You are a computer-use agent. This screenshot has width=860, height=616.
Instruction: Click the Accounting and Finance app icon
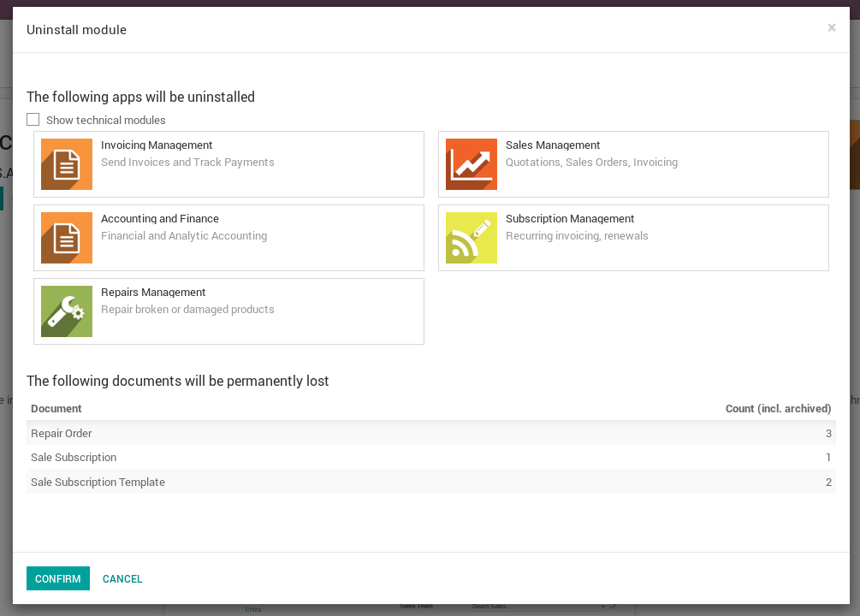(x=67, y=237)
